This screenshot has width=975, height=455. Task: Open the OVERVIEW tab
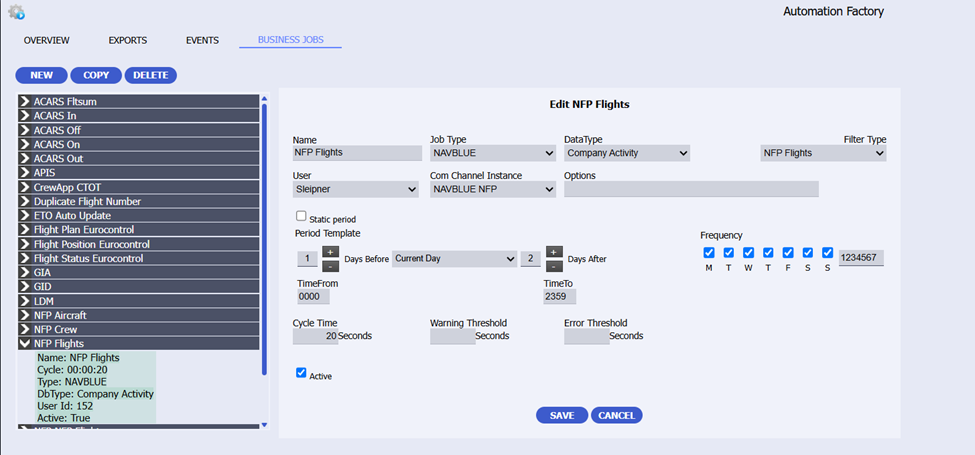point(47,40)
